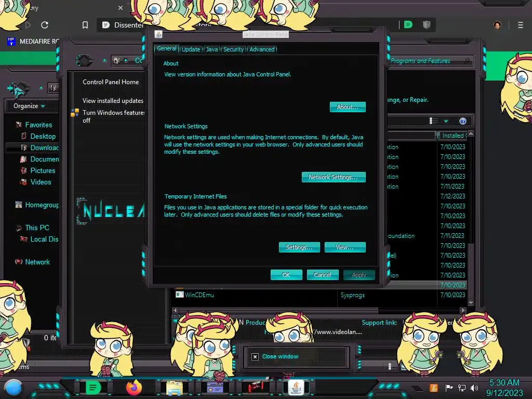Open the green Dissenter browser taskbar icon

[x=93, y=388]
